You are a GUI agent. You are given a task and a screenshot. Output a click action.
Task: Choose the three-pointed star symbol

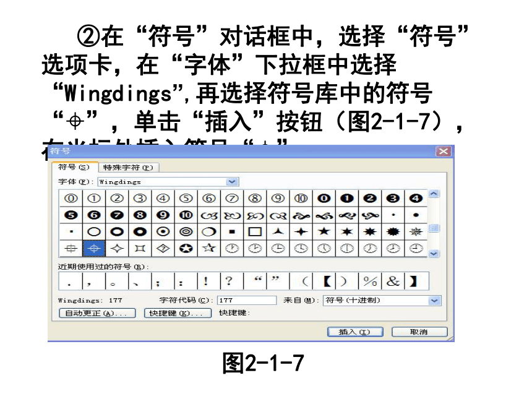point(278,232)
